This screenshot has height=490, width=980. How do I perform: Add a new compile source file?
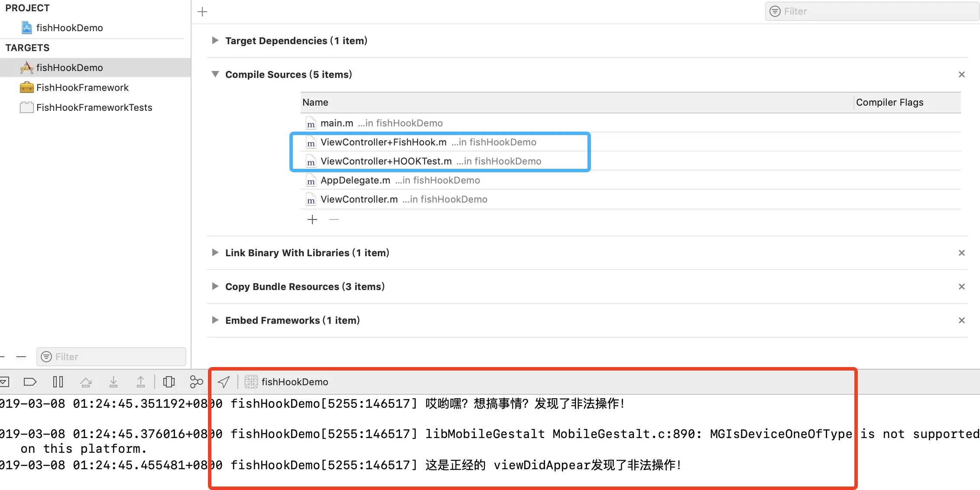(312, 219)
